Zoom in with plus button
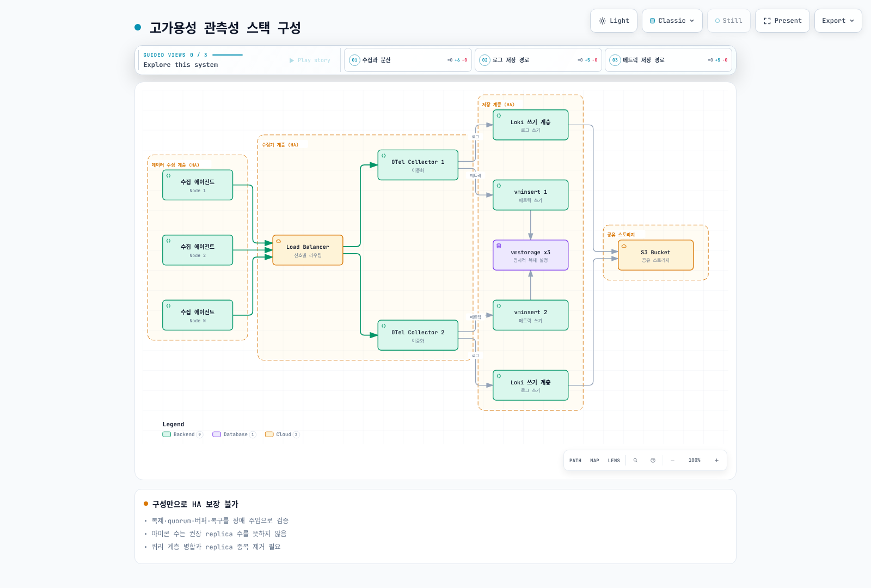Screen dimensions: 871x588 pos(716,461)
